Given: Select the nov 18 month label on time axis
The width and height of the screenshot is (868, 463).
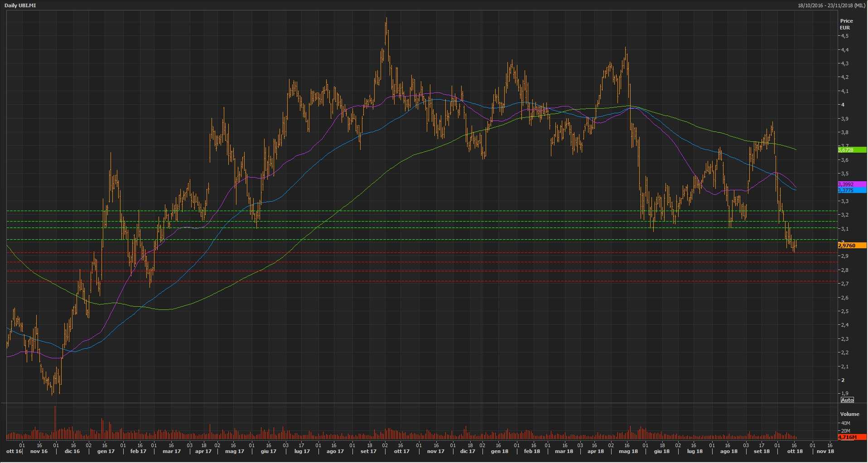Looking at the screenshot, I should [825, 451].
